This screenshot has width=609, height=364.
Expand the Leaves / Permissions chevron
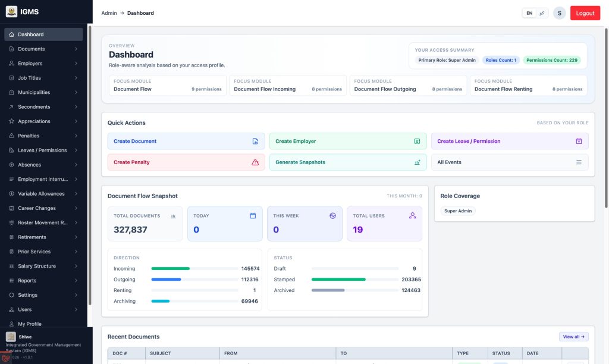point(76,150)
